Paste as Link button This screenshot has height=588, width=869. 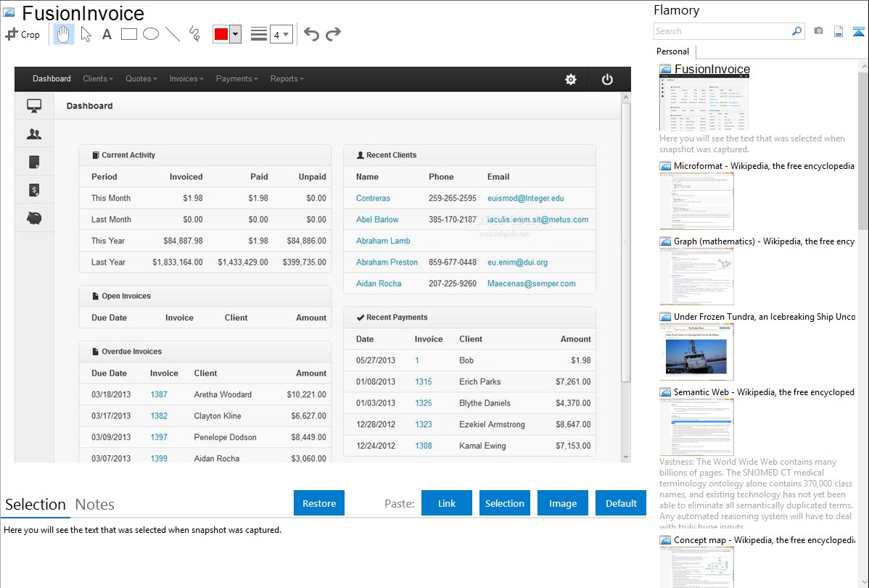click(447, 503)
